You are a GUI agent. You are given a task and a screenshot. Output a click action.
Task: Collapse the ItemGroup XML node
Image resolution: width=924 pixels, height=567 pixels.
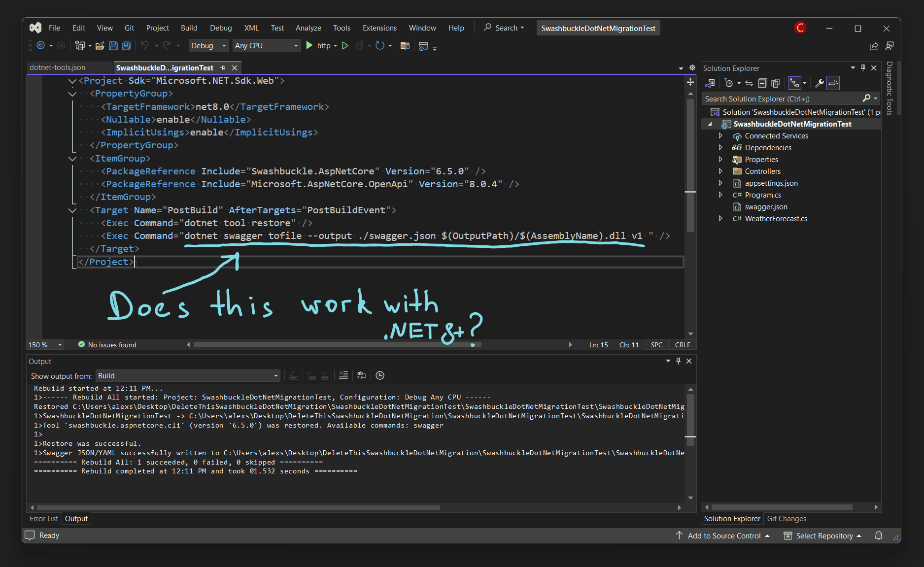(72, 159)
